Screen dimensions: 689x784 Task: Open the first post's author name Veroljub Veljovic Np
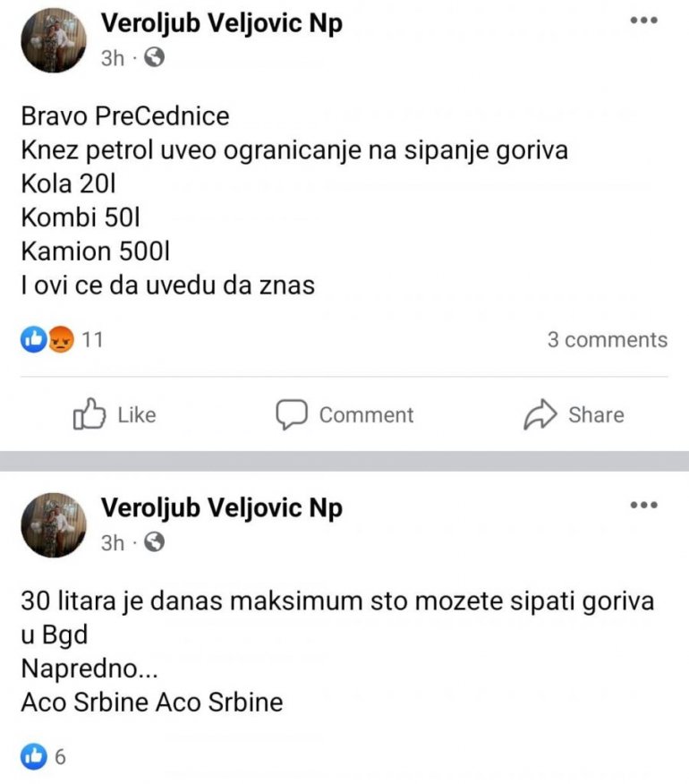pyautogui.click(x=221, y=23)
